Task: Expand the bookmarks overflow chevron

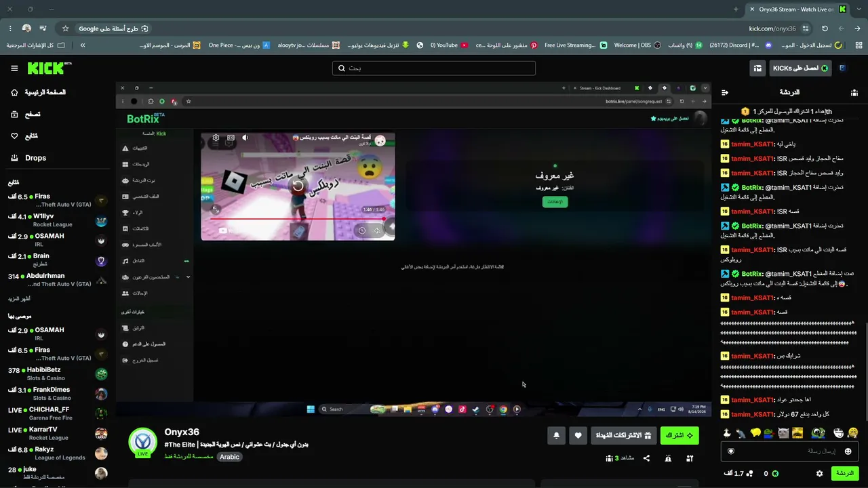Action: (83, 45)
